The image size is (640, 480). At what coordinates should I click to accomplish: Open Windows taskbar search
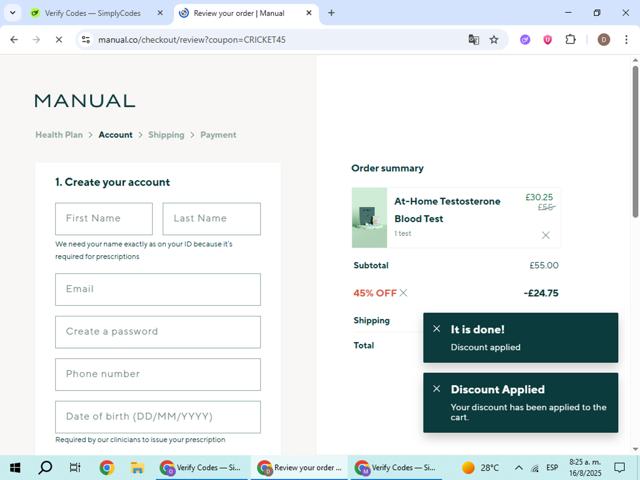tap(45, 467)
